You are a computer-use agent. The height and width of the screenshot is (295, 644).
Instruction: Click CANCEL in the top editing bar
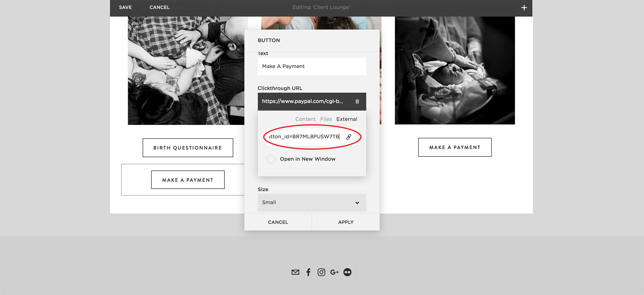pyautogui.click(x=160, y=7)
